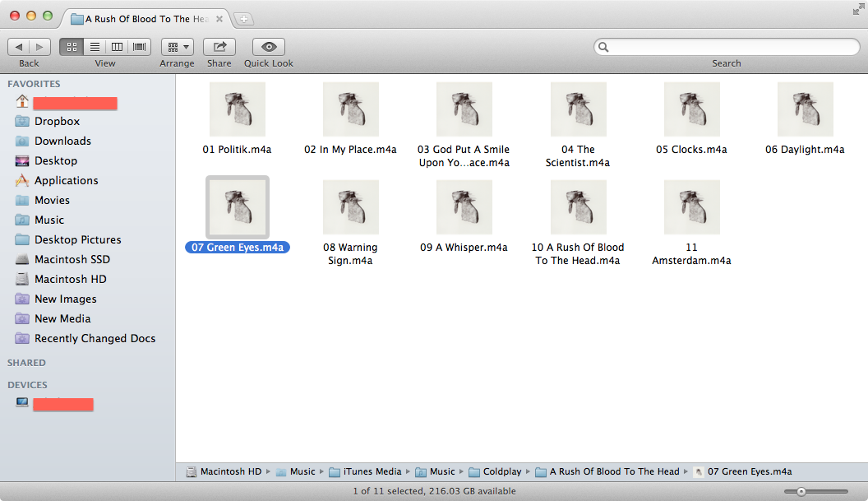Image resolution: width=868 pixels, height=501 pixels.
Task: Click the Quick Look eye button
Action: [x=269, y=47]
